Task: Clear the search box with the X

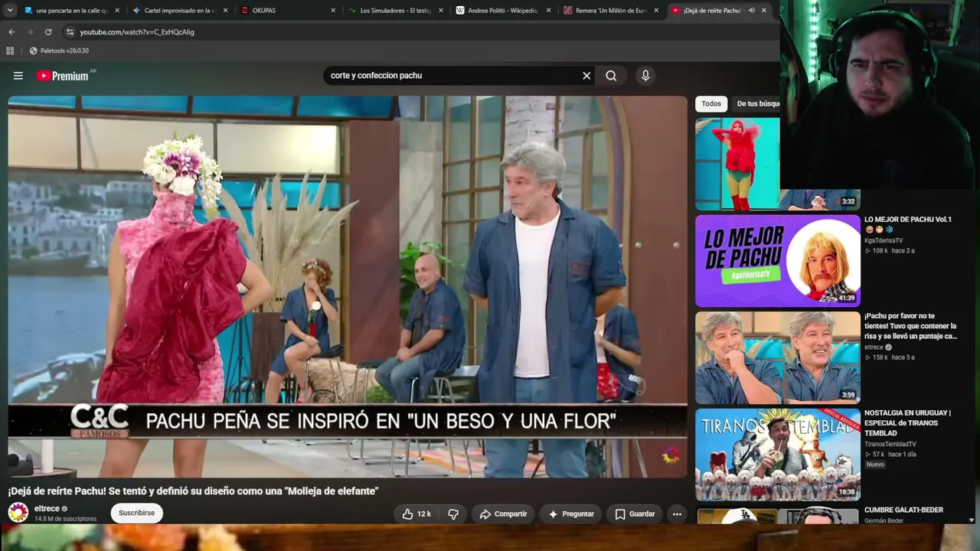Action: pyautogui.click(x=586, y=76)
